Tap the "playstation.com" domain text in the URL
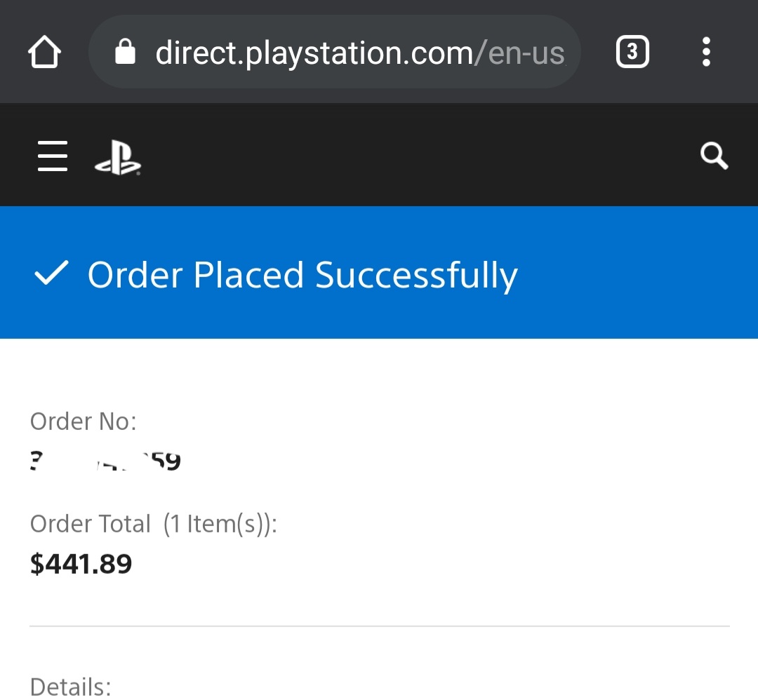 coord(359,53)
